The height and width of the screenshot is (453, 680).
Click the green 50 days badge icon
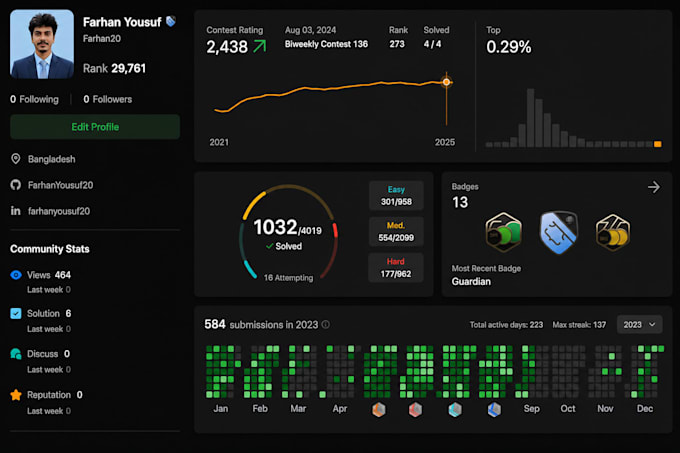tap(503, 232)
